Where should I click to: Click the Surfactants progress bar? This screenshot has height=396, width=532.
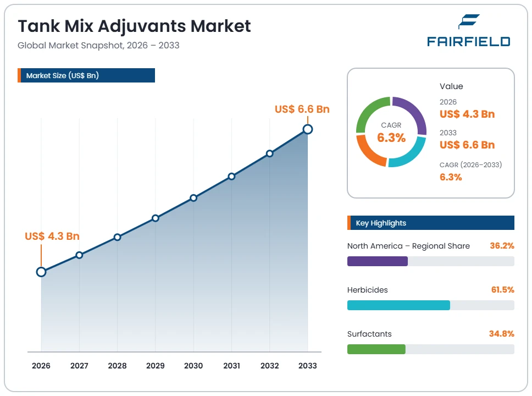point(430,349)
